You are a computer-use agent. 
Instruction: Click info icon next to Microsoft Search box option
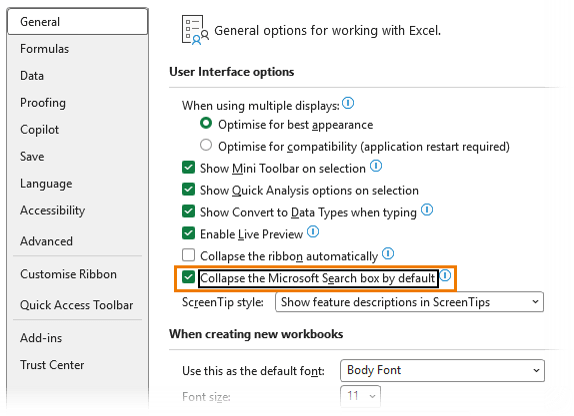click(x=445, y=275)
